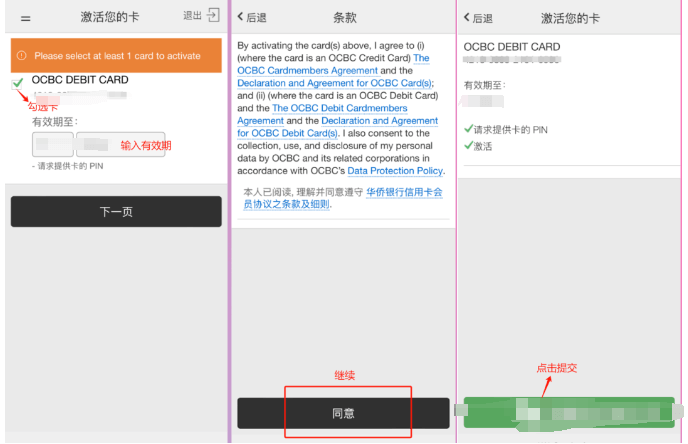Select the first expiry date field under 有效期至
Screen dimensions: 688x444
52,145
